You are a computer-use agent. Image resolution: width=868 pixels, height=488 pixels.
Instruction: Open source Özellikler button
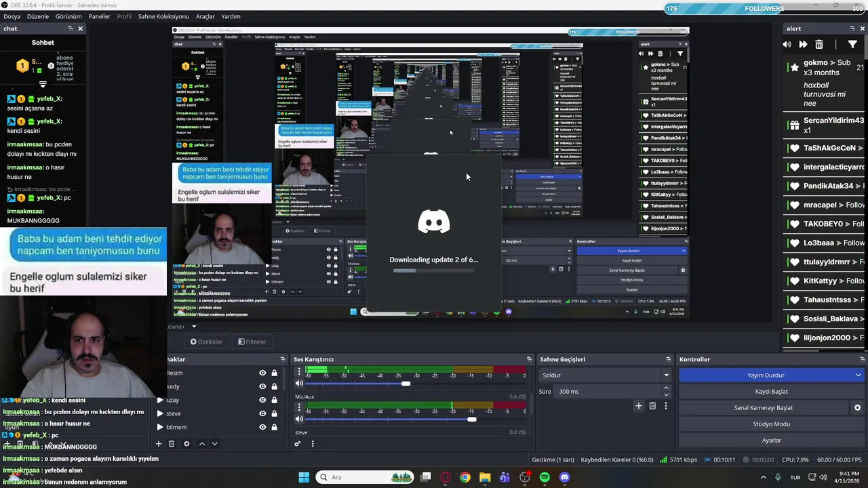(x=206, y=342)
